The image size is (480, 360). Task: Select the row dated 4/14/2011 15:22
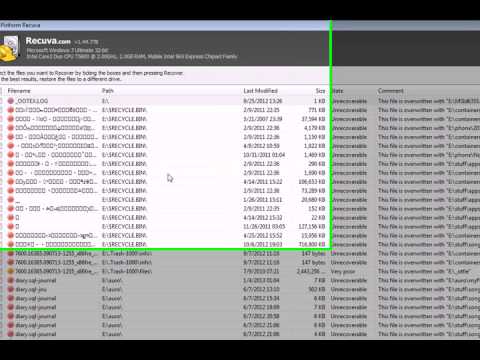pos(240,182)
